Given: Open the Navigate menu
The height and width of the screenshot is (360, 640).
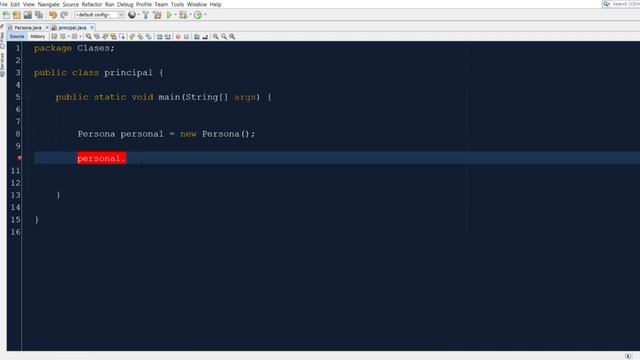Looking at the screenshot, I should (49, 4).
